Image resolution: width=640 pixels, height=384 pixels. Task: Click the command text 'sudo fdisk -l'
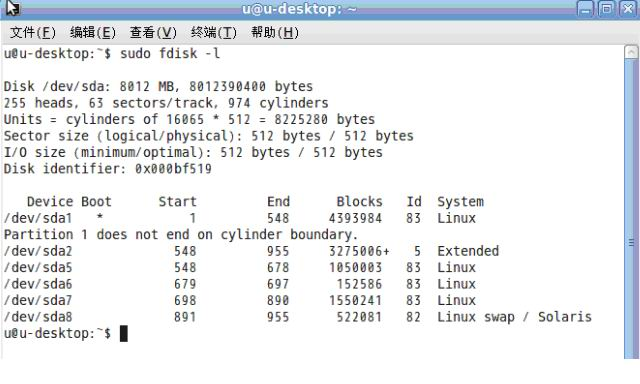coord(170,53)
